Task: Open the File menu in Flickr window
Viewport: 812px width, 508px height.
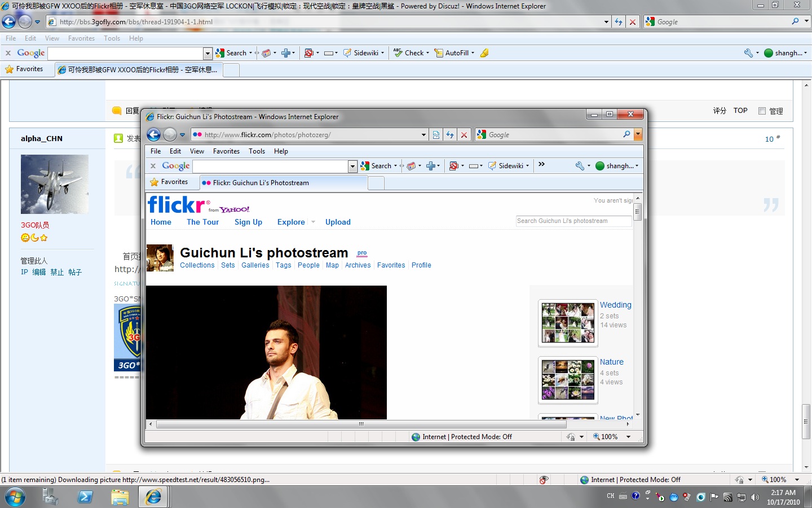Action: [156, 151]
